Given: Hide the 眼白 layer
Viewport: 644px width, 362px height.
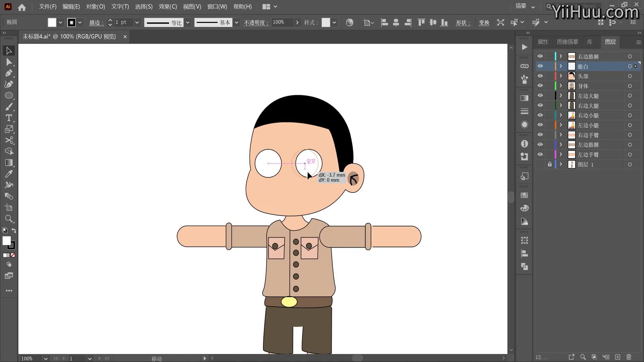Looking at the screenshot, I should coord(540,66).
